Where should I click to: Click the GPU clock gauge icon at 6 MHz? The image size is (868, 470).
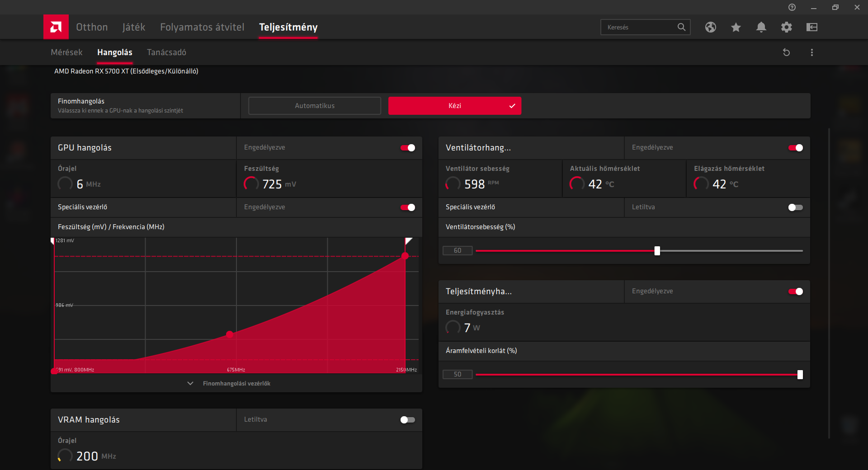(x=65, y=183)
